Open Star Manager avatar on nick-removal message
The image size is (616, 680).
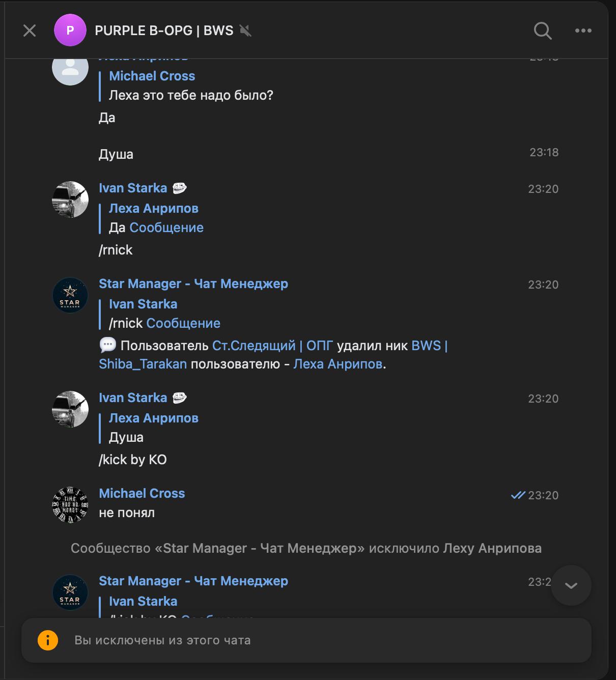coord(70,295)
